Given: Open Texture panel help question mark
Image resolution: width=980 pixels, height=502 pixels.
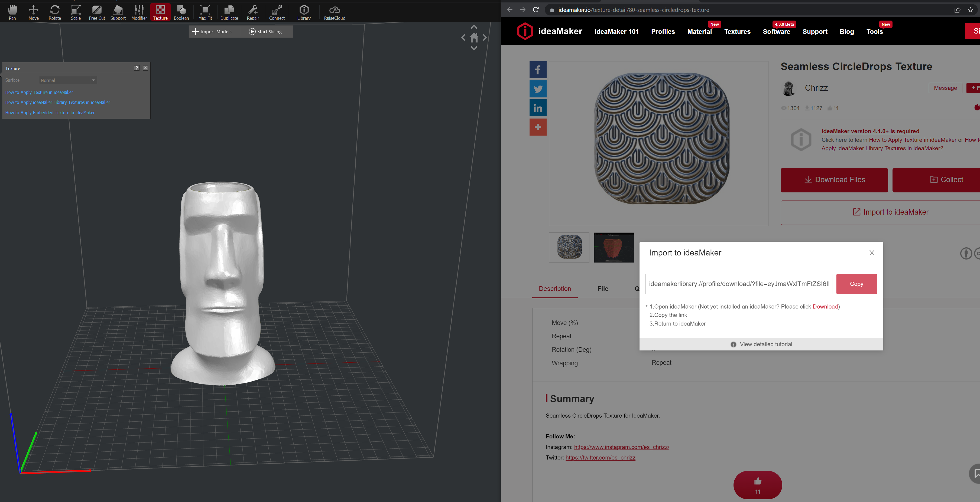Looking at the screenshot, I should coord(137,68).
